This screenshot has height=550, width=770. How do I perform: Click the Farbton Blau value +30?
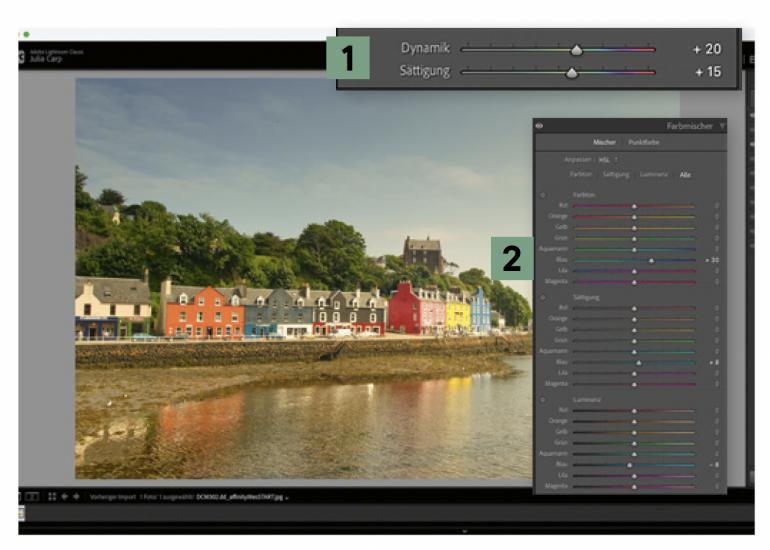pos(713,260)
